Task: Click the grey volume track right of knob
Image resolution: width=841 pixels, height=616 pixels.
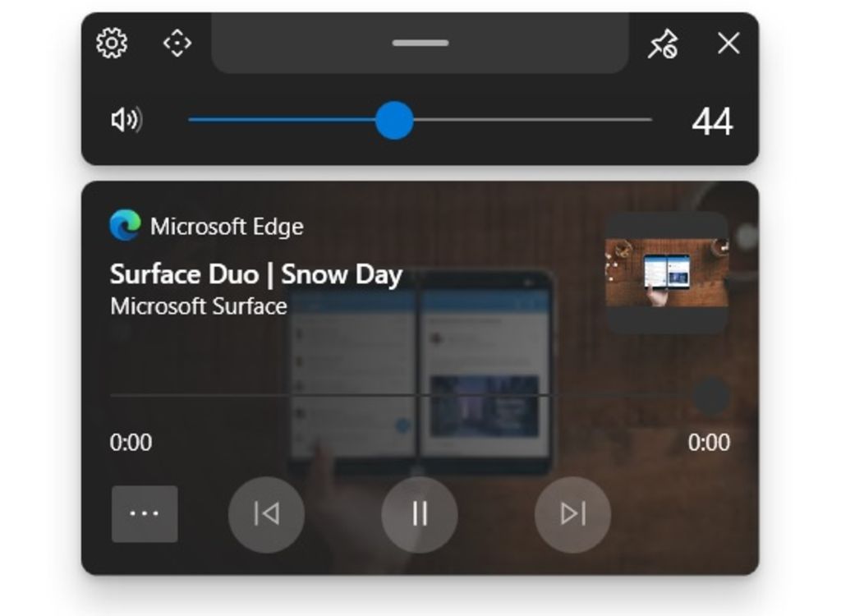Action: tap(534, 120)
